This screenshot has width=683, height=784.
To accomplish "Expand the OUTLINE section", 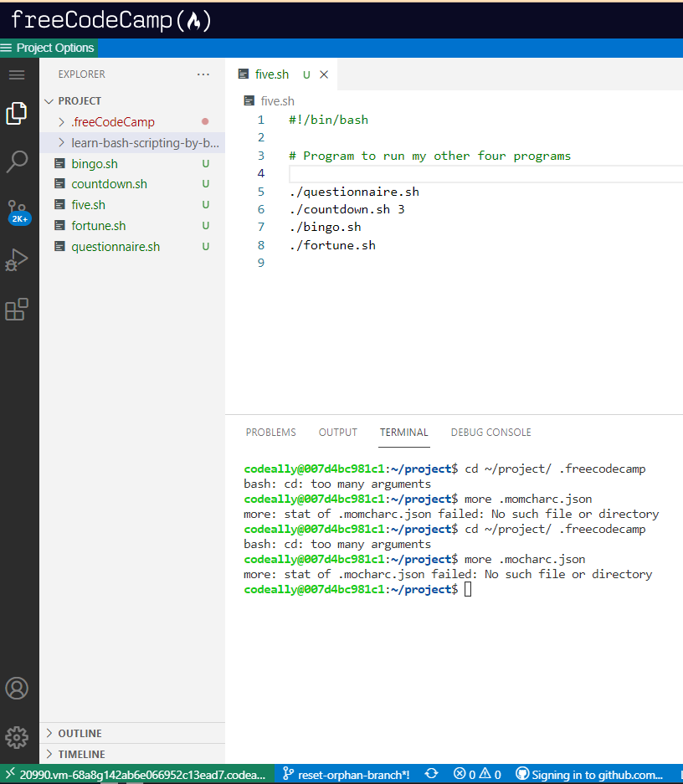I will tap(80, 733).
